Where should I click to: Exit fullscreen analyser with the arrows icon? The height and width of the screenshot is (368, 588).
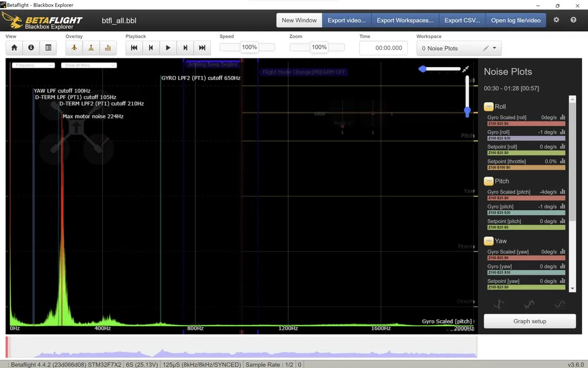466,69
